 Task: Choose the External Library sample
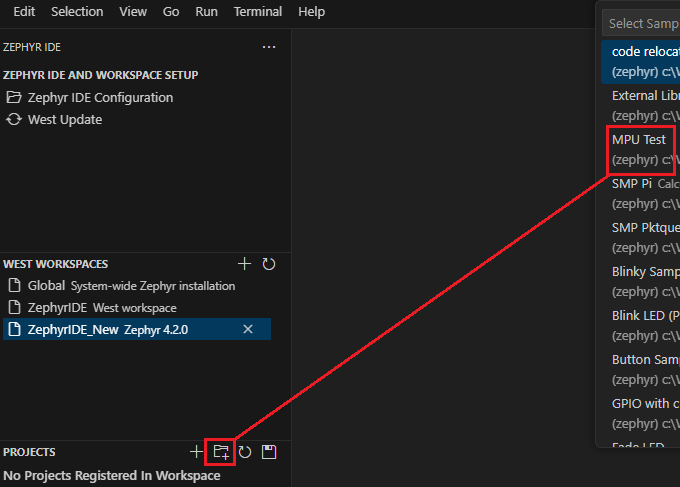pos(641,105)
